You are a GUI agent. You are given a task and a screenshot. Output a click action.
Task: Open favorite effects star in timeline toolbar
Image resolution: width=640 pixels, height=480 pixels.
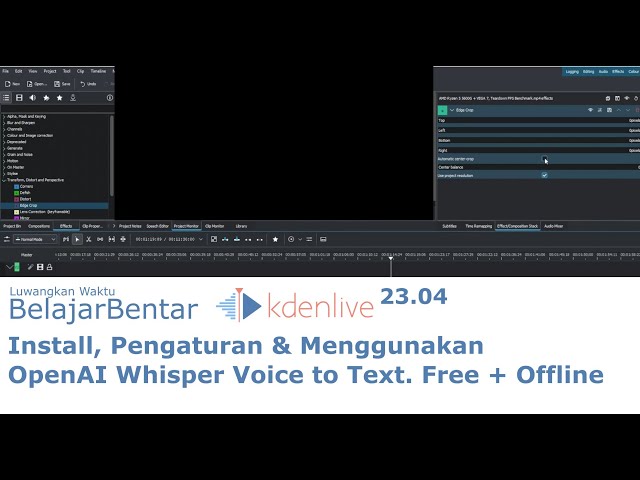(x=276, y=239)
